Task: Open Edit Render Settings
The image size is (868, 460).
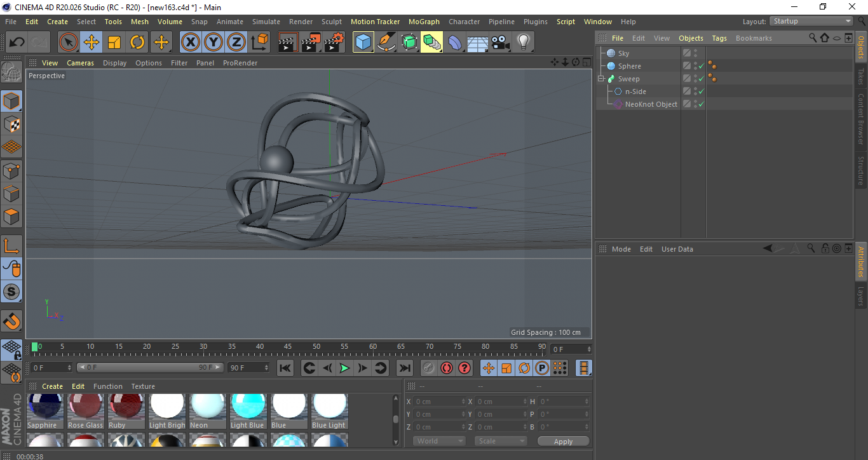Action: [334, 43]
